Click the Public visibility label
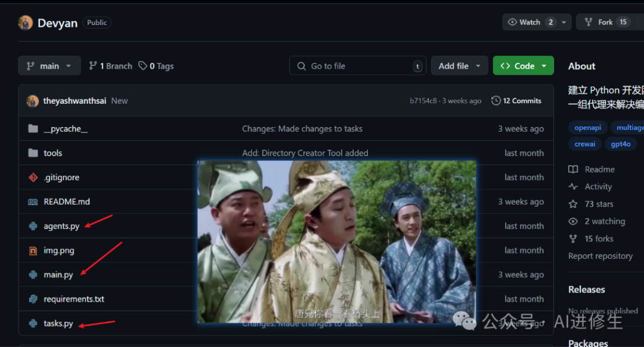The width and height of the screenshot is (644, 347). (x=97, y=23)
